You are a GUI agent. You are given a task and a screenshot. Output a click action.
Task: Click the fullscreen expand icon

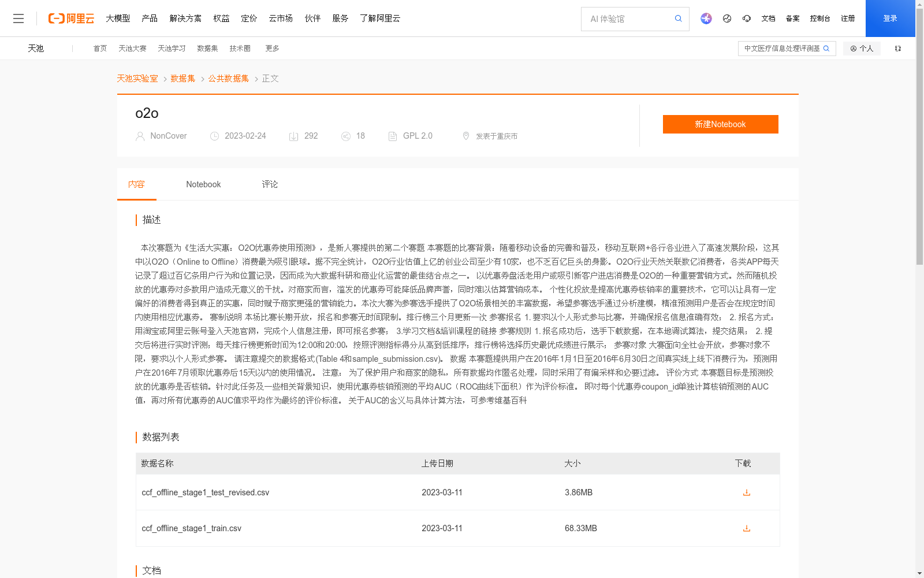tap(898, 49)
